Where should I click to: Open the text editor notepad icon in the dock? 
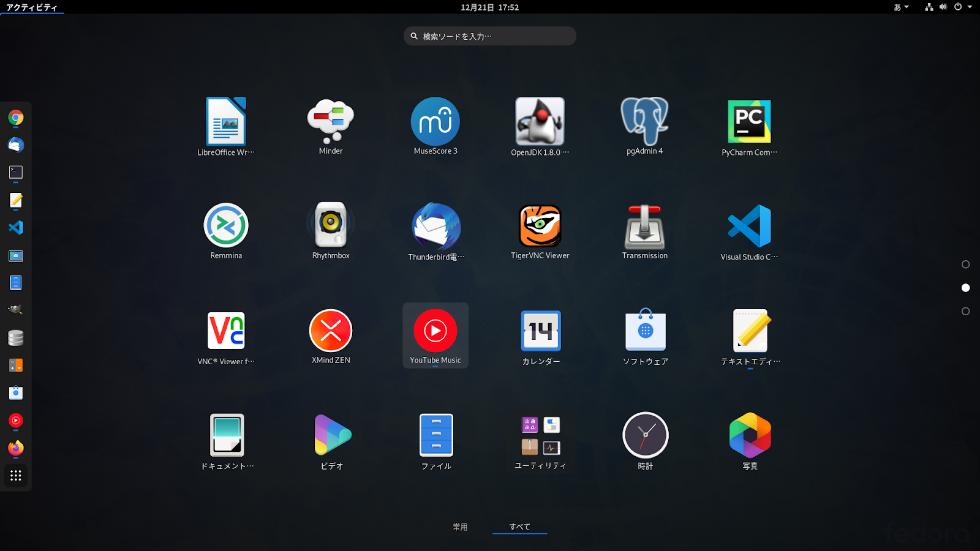click(16, 200)
